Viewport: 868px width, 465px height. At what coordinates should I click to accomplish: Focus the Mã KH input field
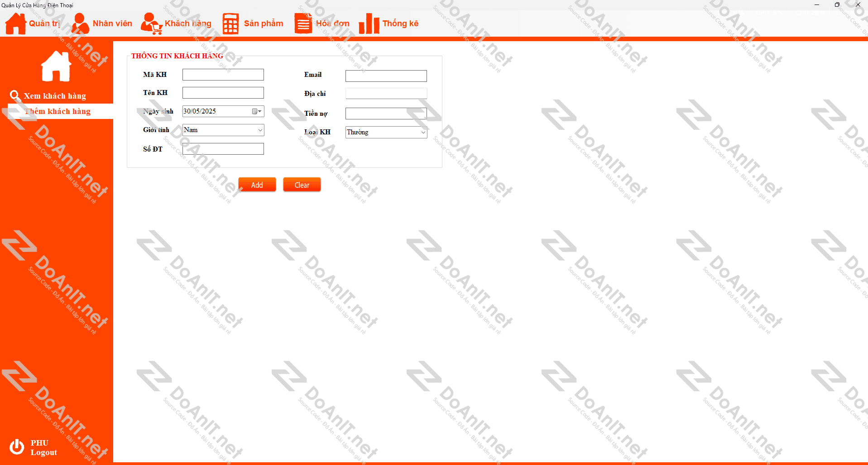point(223,75)
